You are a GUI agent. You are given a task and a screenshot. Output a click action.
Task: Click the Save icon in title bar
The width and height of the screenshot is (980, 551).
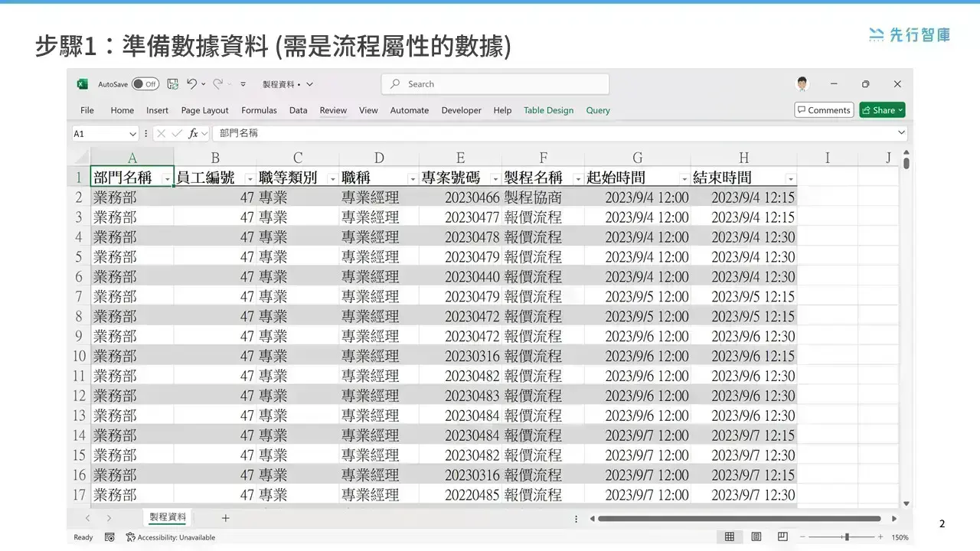coord(172,84)
